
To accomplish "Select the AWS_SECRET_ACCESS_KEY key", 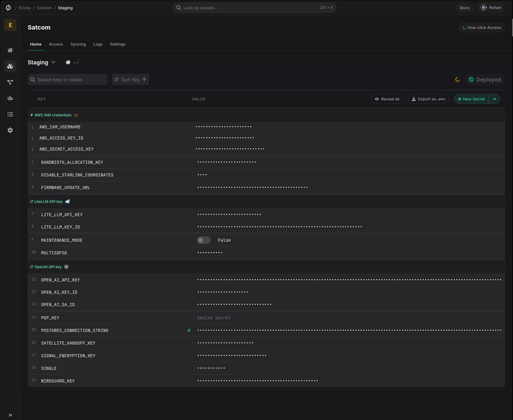I will tap(66, 149).
